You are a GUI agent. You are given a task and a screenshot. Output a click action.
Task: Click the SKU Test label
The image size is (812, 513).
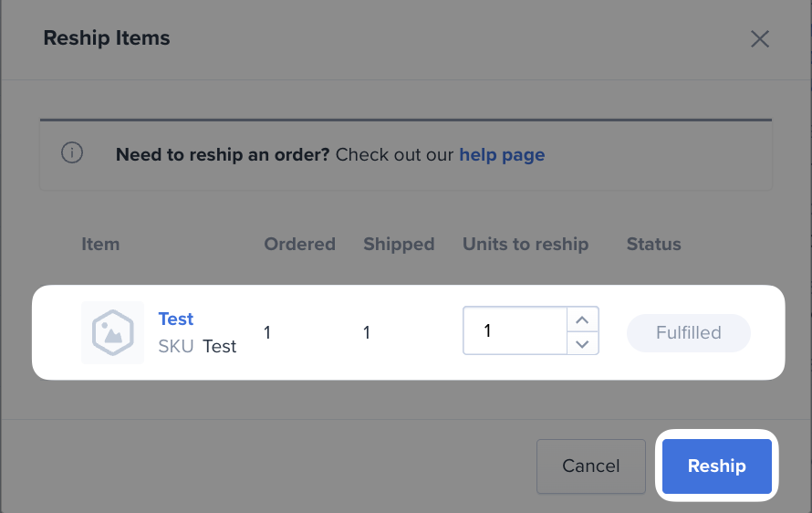[197, 346]
